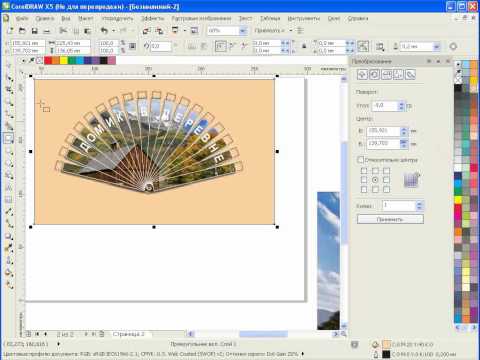480x360 pixels.
Task: Open the Effects menu
Action: click(152, 18)
